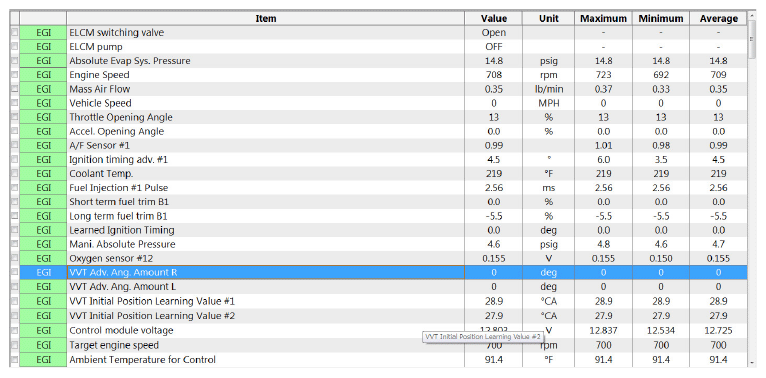Check the ELCM pump row checkbox

click(x=15, y=47)
